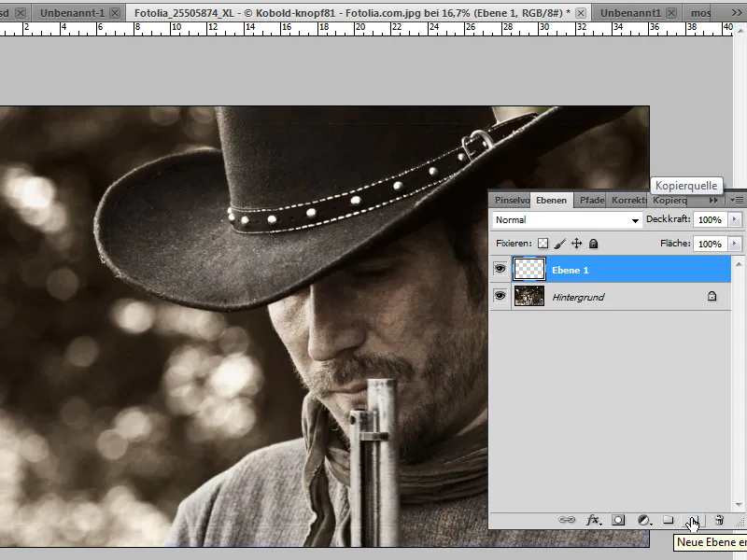Click the Deckkraft percentage field
The image size is (747, 560).
click(711, 219)
